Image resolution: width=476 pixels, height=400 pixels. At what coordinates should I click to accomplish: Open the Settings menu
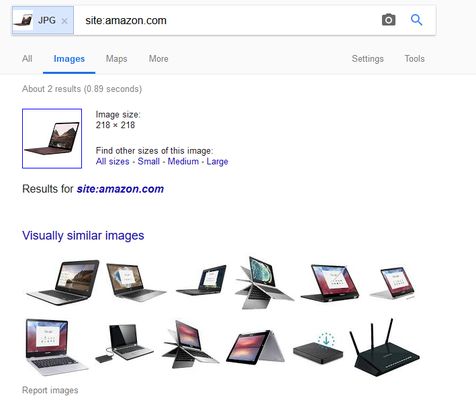pyautogui.click(x=368, y=59)
